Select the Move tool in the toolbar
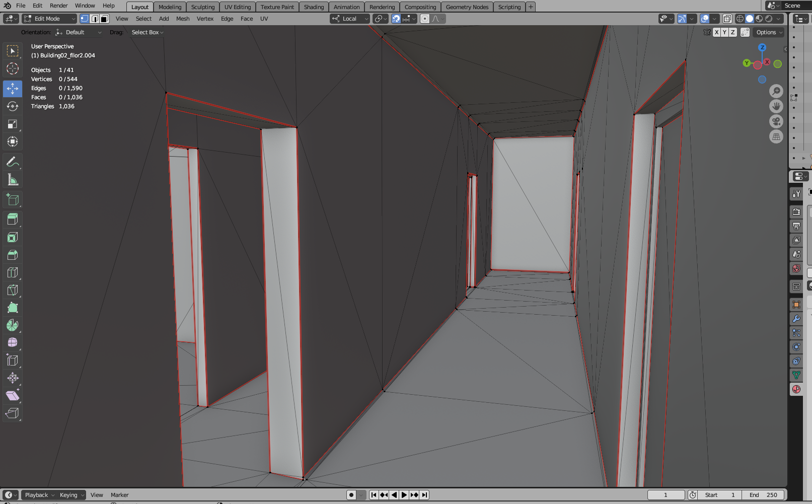This screenshot has height=504, width=812. pyautogui.click(x=13, y=89)
